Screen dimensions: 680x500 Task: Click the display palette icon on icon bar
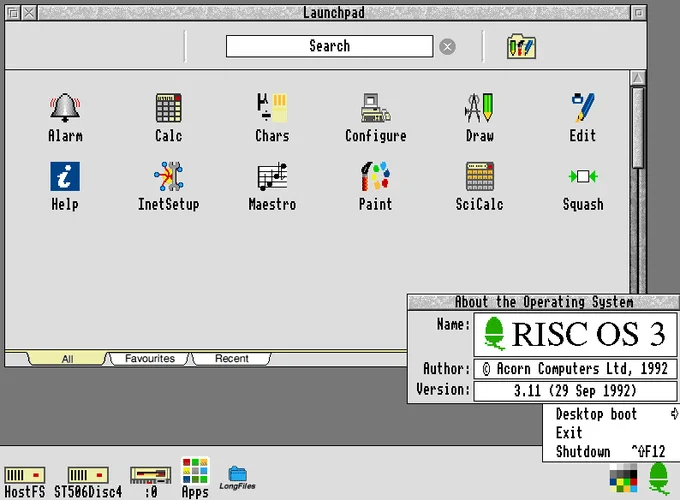(624, 478)
